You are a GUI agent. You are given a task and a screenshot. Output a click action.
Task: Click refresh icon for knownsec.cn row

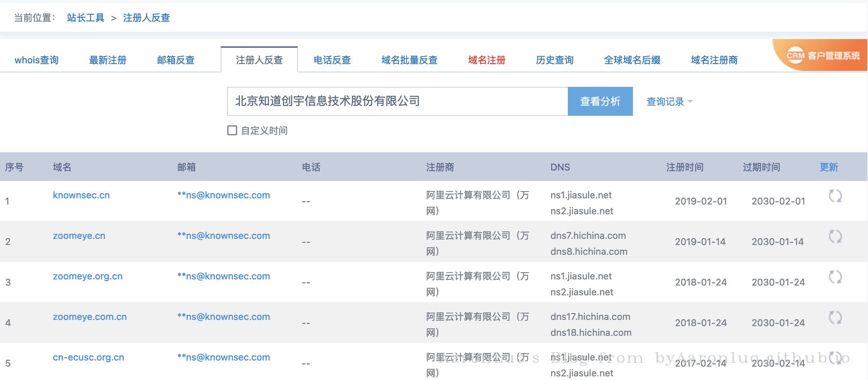(835, 196)
